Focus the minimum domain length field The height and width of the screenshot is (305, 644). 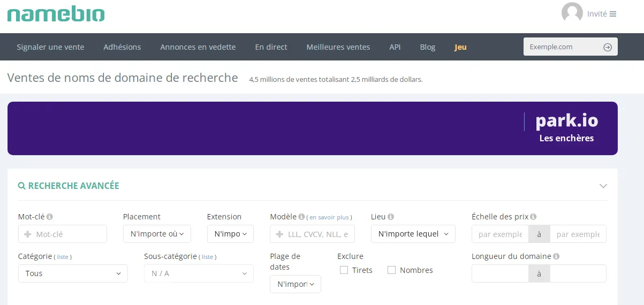point(500,273)
